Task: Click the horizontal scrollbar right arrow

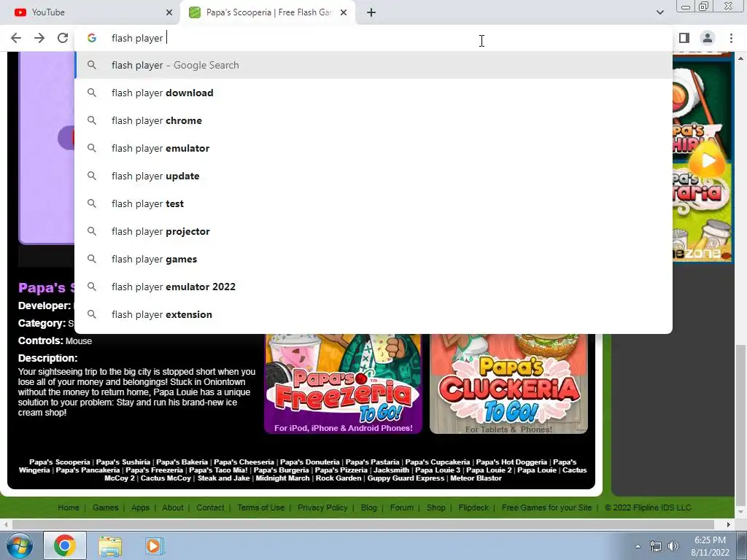Action: point(729,525)
